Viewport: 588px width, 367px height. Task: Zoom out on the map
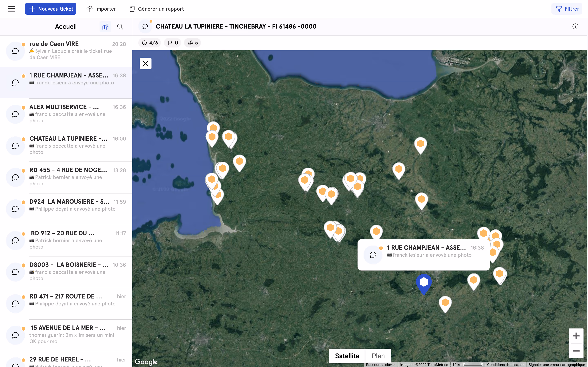coord(576,351)
